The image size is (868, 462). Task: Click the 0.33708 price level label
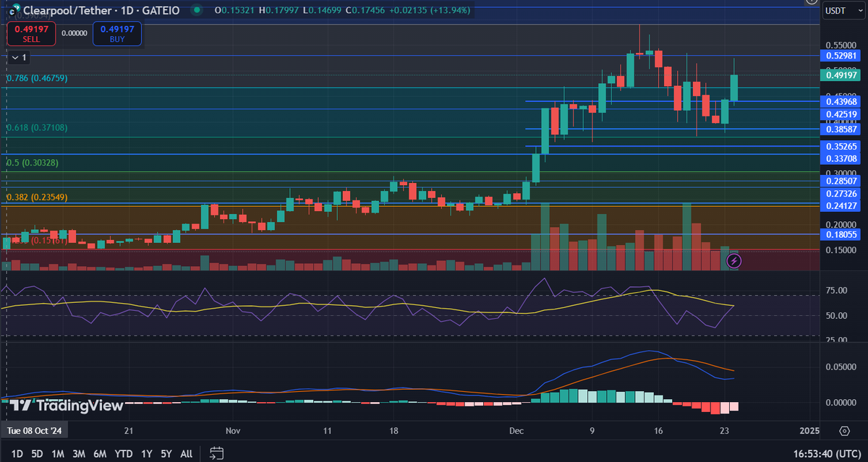pos(841,158)
